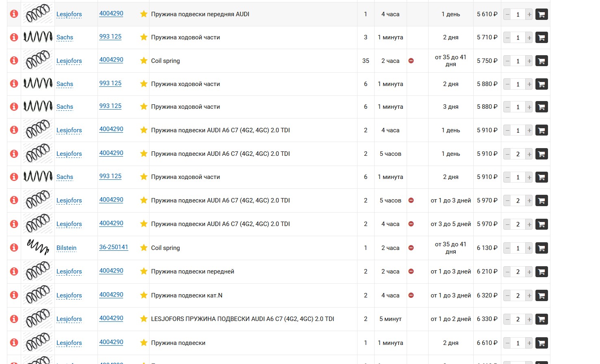Open 4004290 link on the 5 750 ₽ row
The height and width of the screenshot is (364, 600).
coord(111,60)
